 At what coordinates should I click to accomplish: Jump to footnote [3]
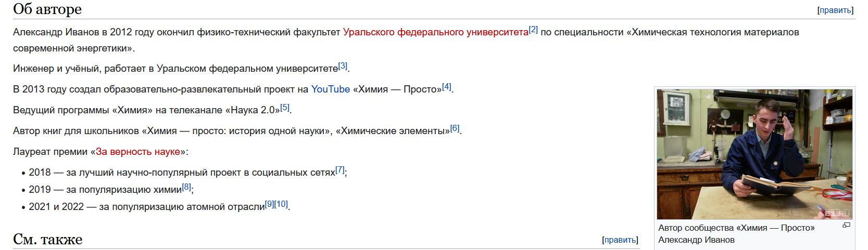[x=343, y=65]
